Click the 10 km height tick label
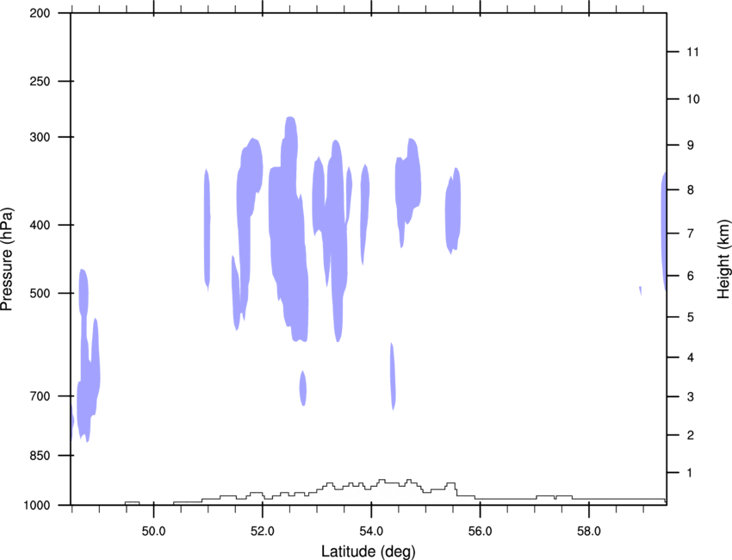732x560 pixels. point(693,99)
